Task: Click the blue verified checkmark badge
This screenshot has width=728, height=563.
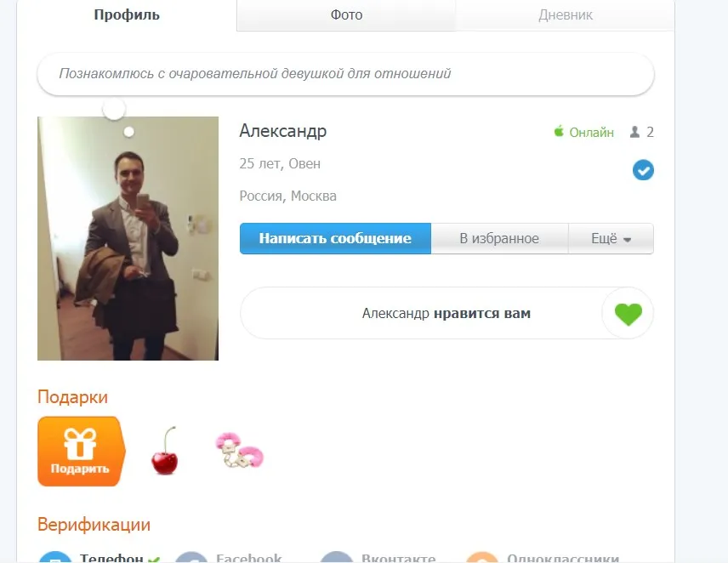Action: tap(643, 170)
